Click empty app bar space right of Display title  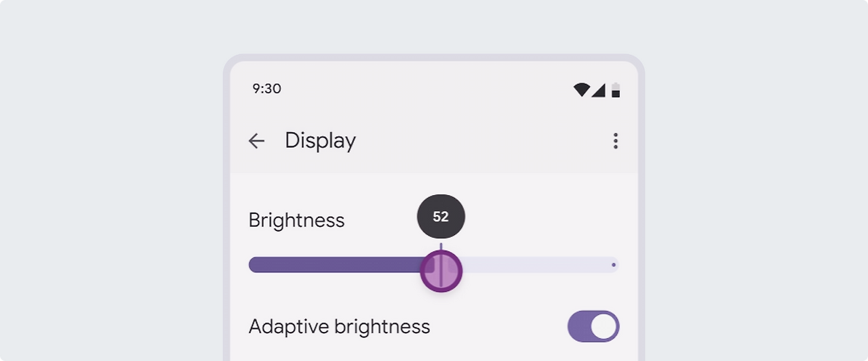[481, 141]
